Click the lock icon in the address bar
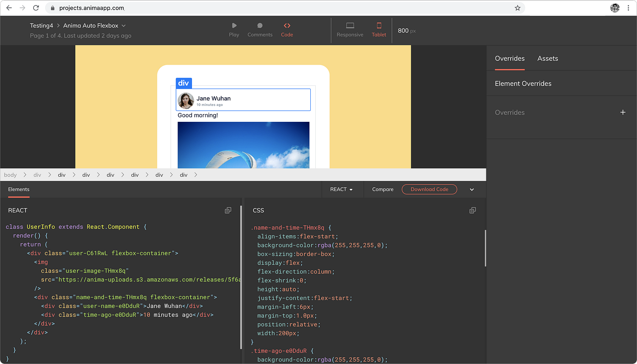 coord(52,8)
